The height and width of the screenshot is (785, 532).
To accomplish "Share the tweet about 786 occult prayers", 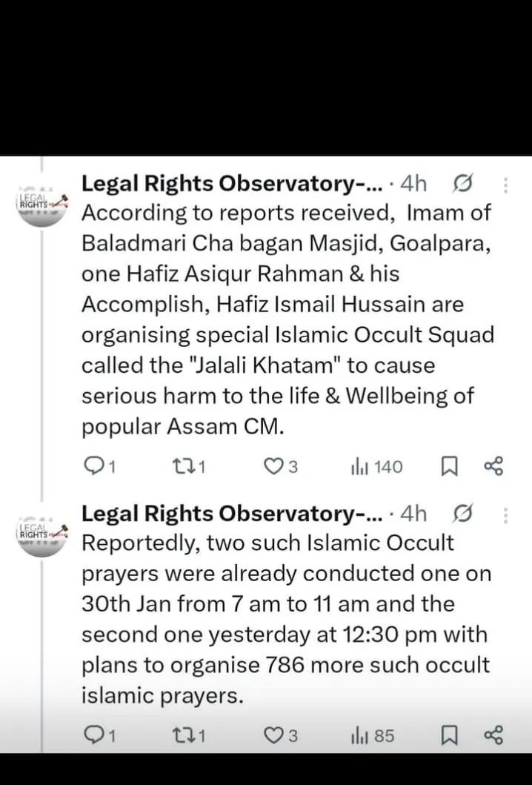I will (x=493, y=735).
